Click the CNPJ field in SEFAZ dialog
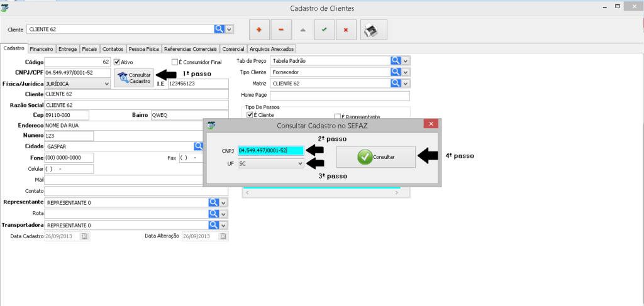This screenshot has width=644, height=306. (270, 151)
